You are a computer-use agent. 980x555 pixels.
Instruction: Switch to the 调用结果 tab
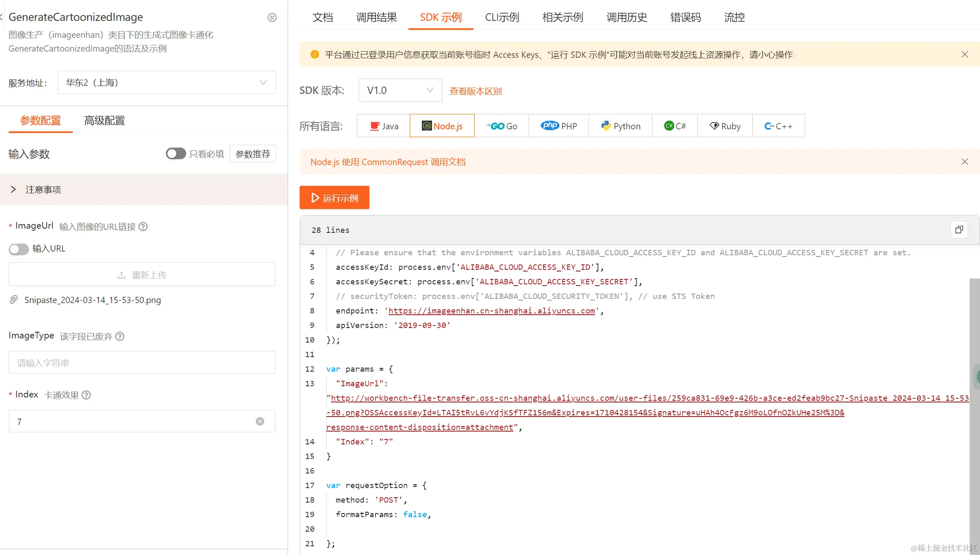[377, 17]
